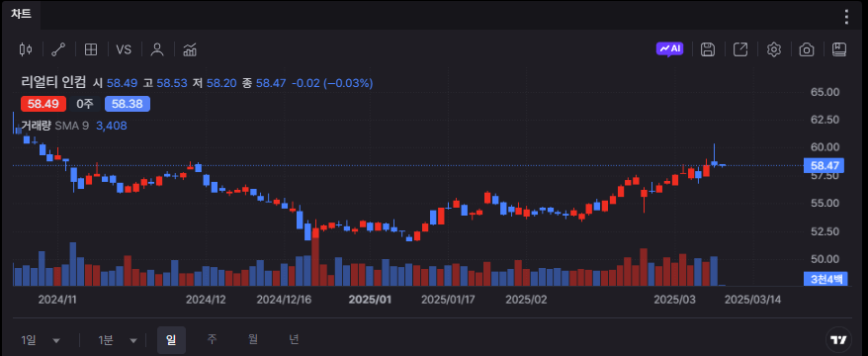The image size is (868, 356).
Task: Click the 2024/11 date label
Action: tap(57, 300)
